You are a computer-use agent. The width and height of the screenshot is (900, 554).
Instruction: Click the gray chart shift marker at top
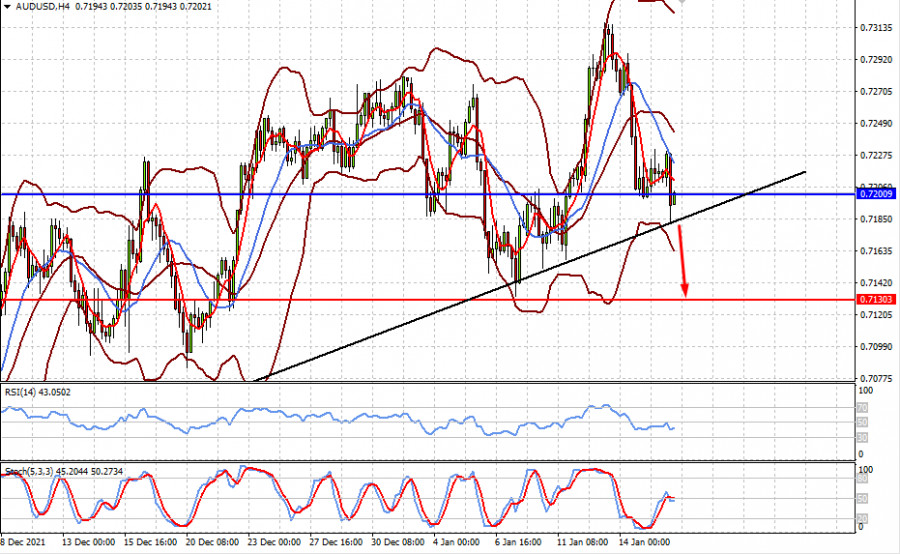pos(682,2)
